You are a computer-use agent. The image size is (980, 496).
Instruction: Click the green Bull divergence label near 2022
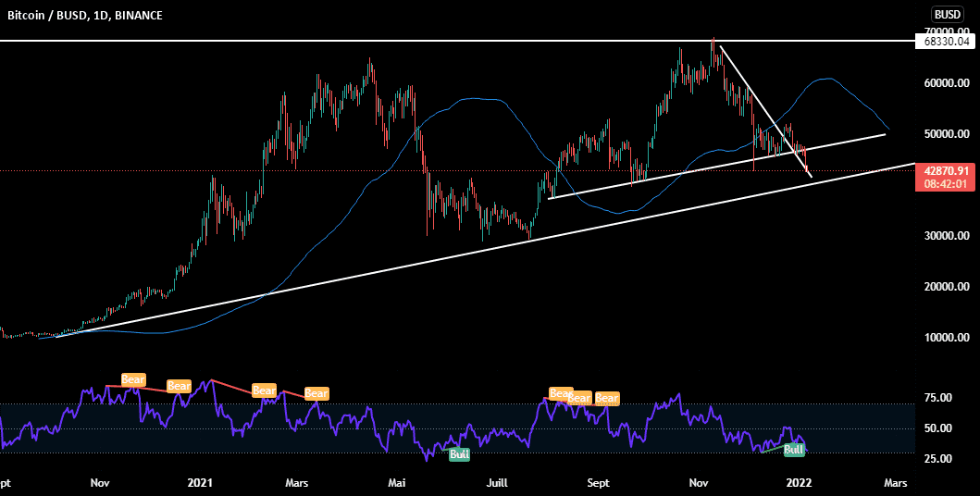pos(793,449)
